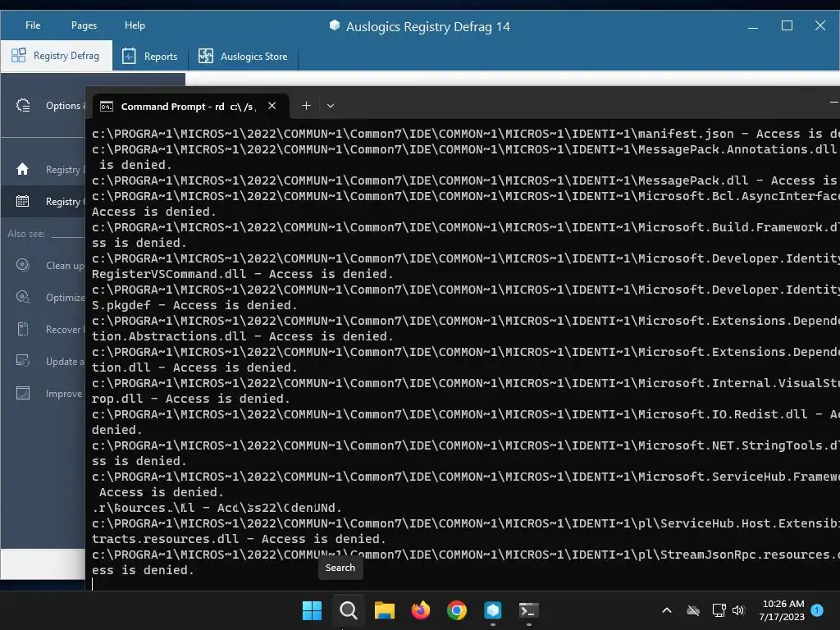Click the home icon in sidebar
The width and height of the screenshot is (840, 630).
point(22,169)
